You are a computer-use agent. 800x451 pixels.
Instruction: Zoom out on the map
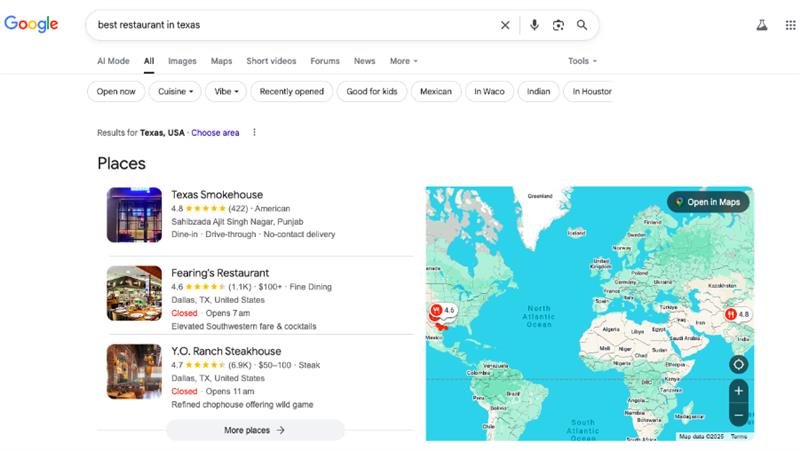pos(738,414)
